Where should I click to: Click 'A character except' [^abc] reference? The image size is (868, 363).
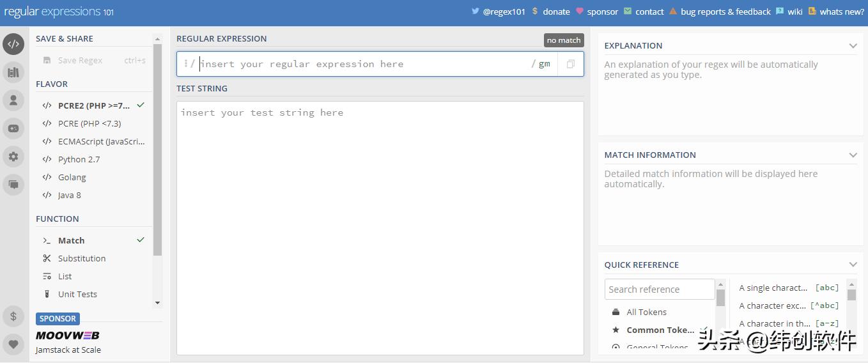coord(789,306)
